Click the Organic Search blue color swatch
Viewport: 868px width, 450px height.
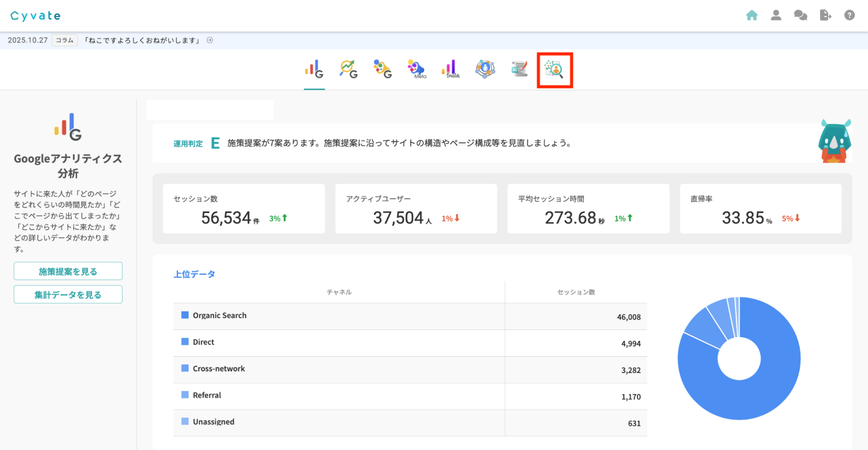tap(185, 315)
